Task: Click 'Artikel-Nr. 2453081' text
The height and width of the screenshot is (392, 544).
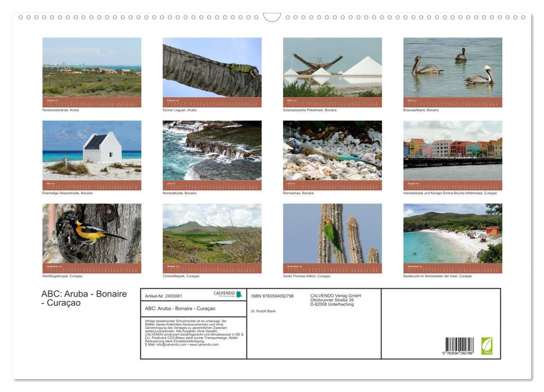Action: click(164, 296)
